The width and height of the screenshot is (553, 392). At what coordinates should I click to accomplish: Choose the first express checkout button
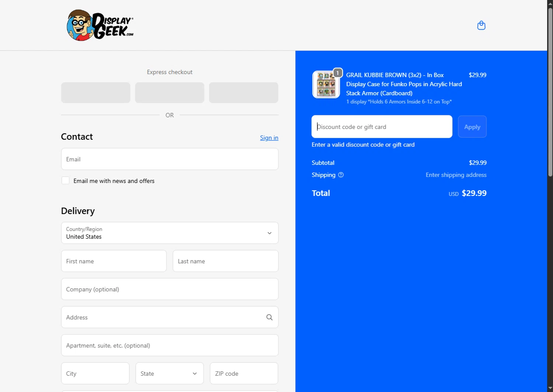pos(95,92)
